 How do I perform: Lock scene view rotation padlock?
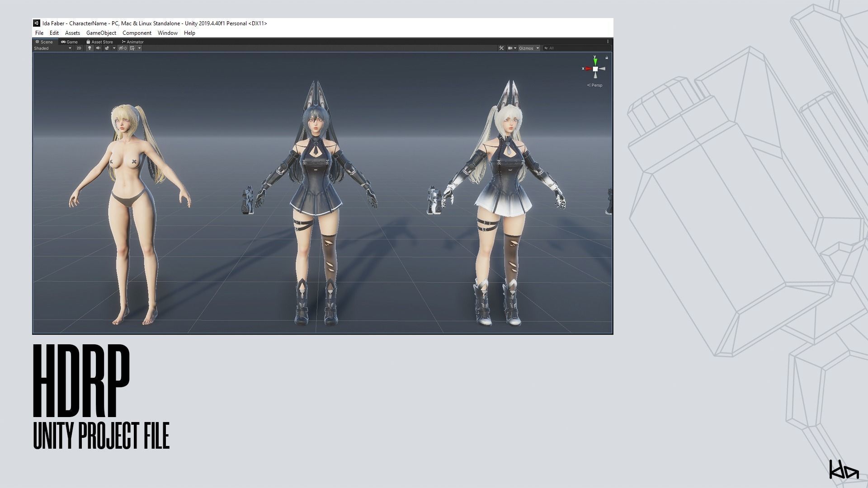click(607, 58)
